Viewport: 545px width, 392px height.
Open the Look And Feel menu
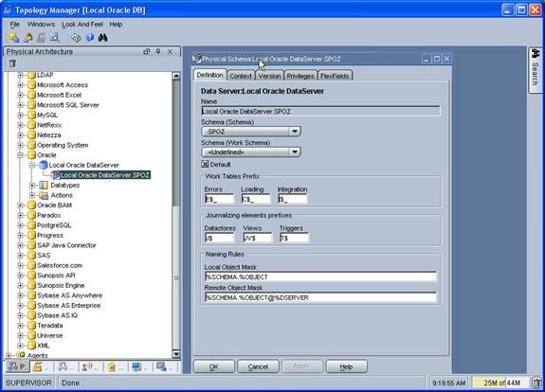82,25
